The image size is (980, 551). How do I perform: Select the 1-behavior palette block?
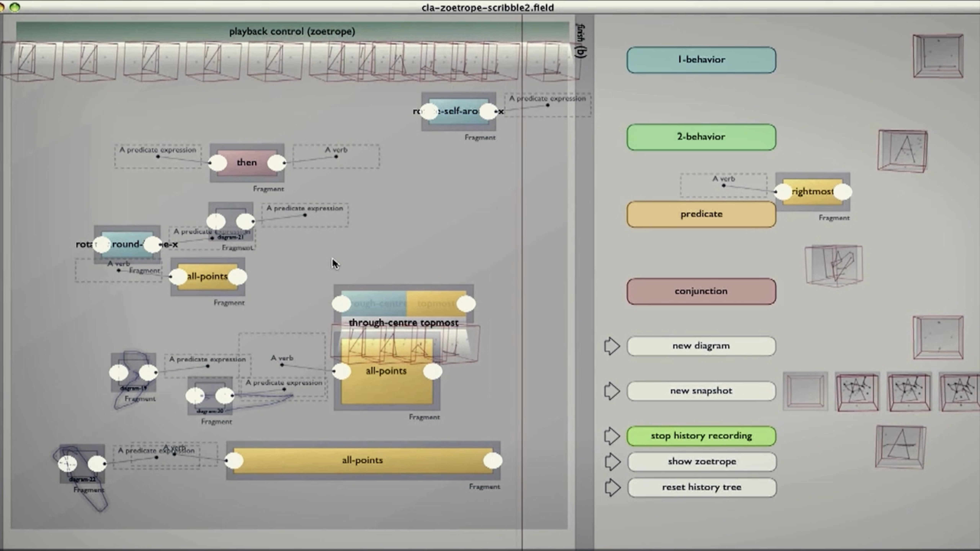click(701, 60)
